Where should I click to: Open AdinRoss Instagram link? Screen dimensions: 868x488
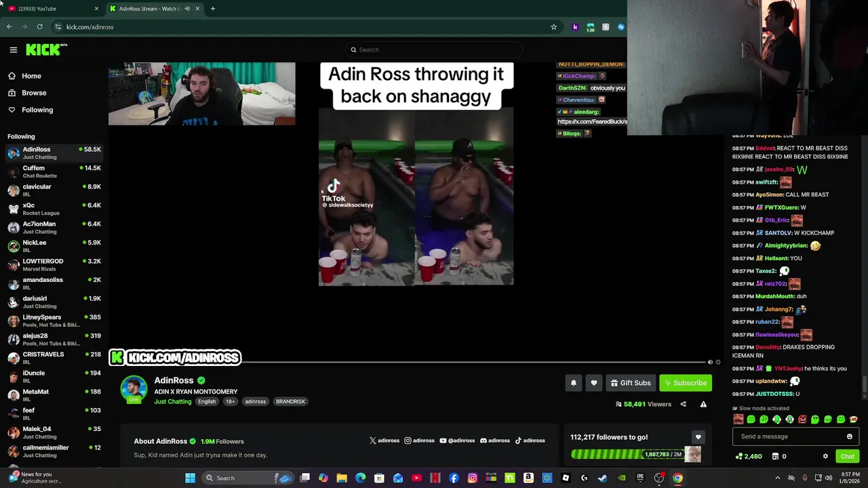[x=419, y=441]
